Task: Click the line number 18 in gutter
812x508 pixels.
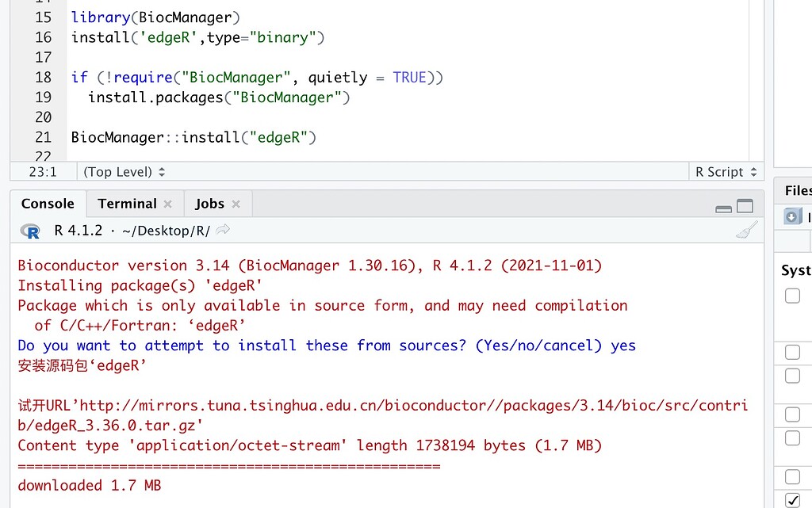Action: click(43, 77)
